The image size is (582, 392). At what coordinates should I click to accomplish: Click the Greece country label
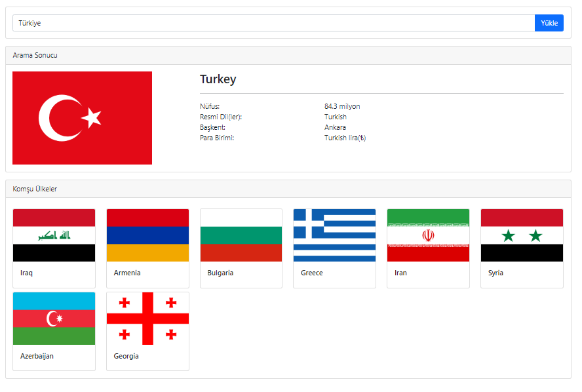click(x=312, y=273)
